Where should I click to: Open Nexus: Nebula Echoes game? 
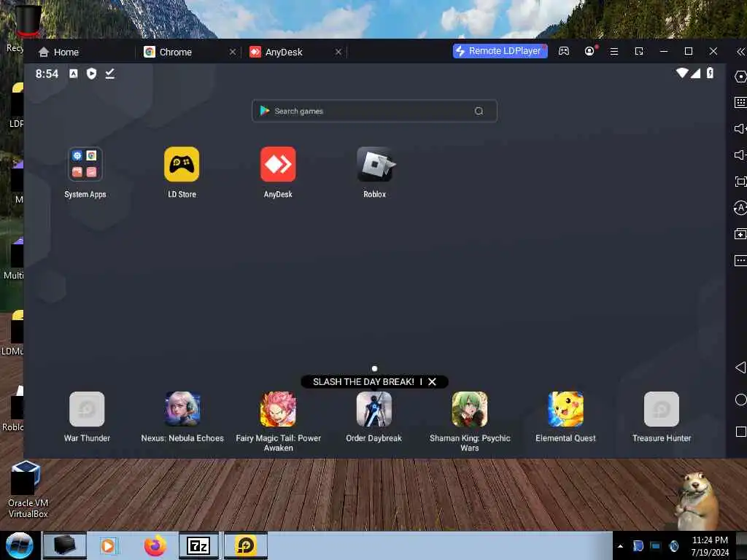point(182,409)
